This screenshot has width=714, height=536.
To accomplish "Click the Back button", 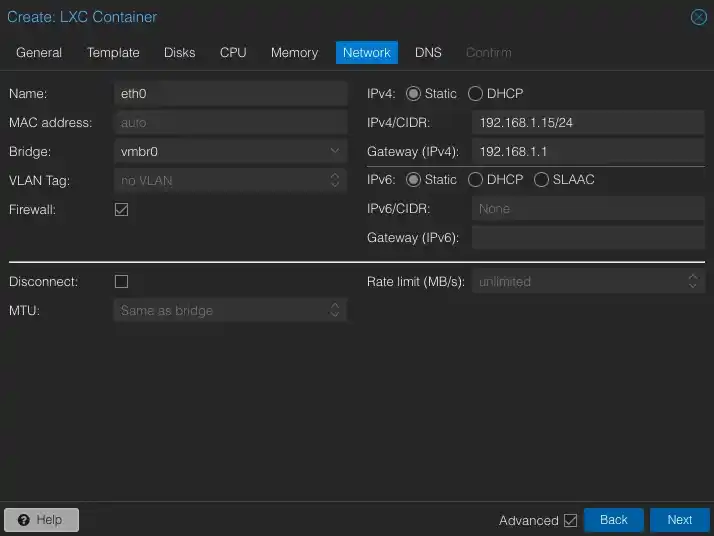I will click(613, 520).
